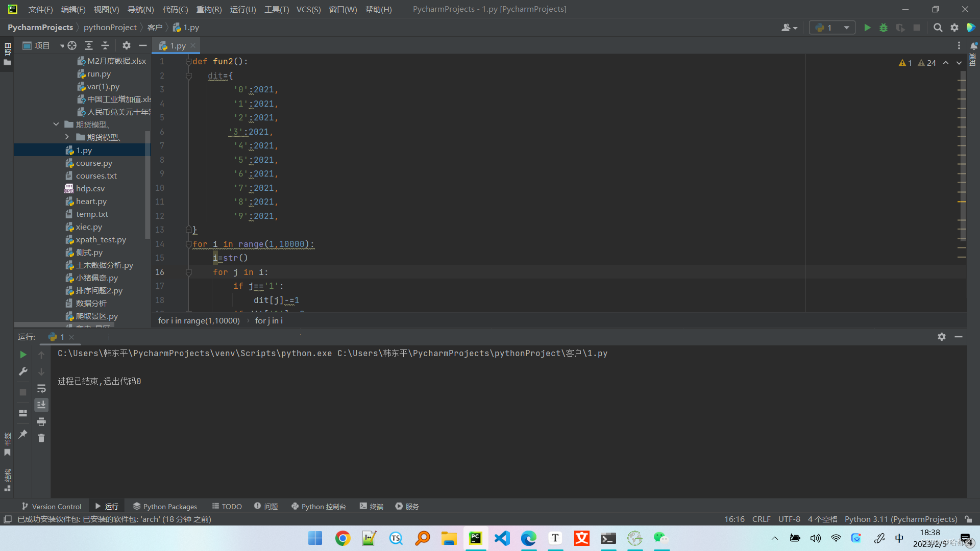Screen dimensions: 980x551
Task: Open Chrome from the Windows taskbar
Action: [342, 538]
